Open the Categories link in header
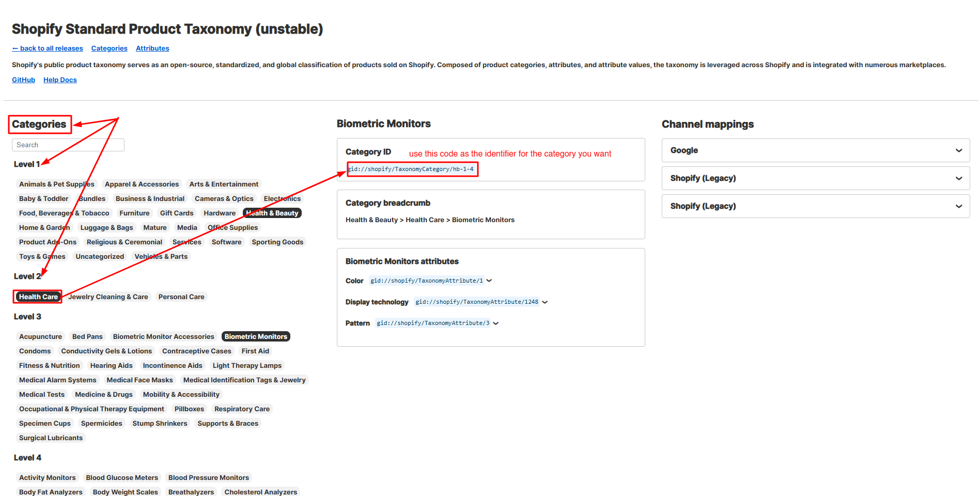 tap(109, 48)
